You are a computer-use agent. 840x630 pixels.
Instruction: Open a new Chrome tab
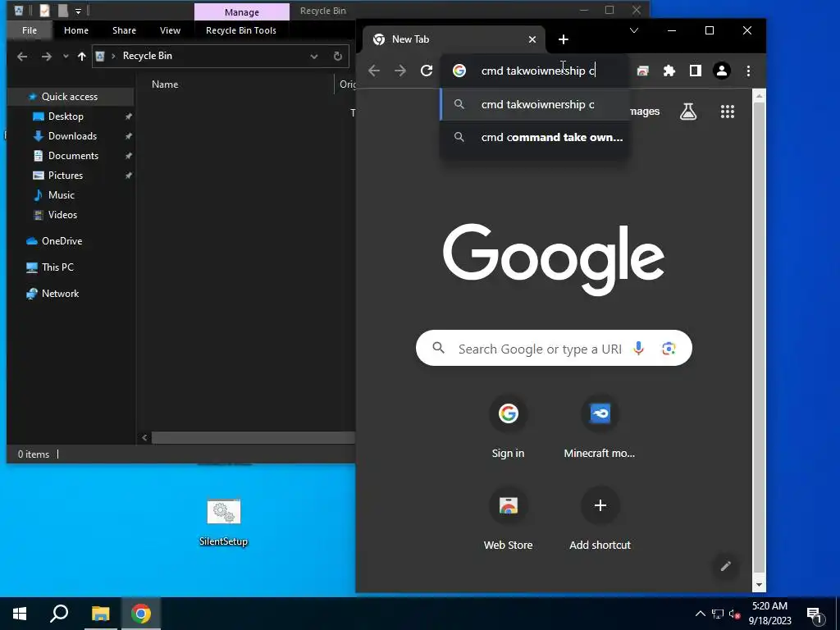point(563,39)
